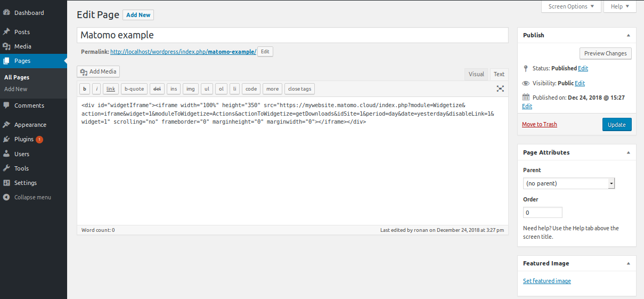Image resolution: width=644 pixels, height=299 pixels.
Task: Open the Appearance menu
Action: point(30,125)
